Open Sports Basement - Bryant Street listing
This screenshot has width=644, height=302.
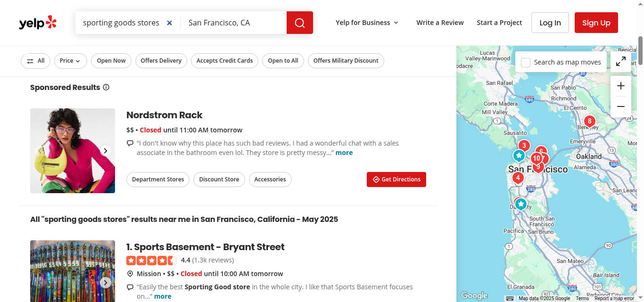pyautogui.click(x=206, y=247)
